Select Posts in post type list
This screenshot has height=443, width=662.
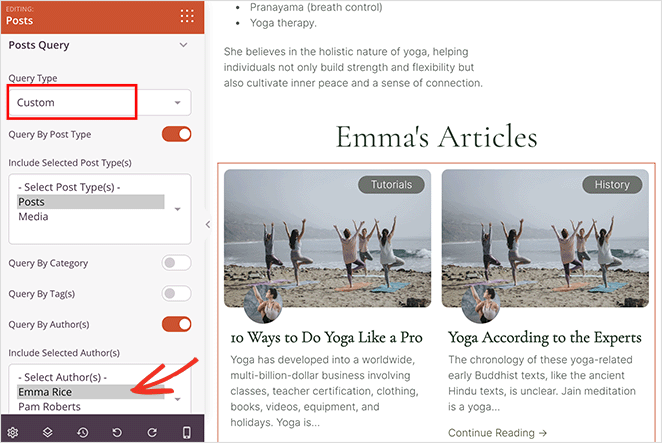pos(90,202)
